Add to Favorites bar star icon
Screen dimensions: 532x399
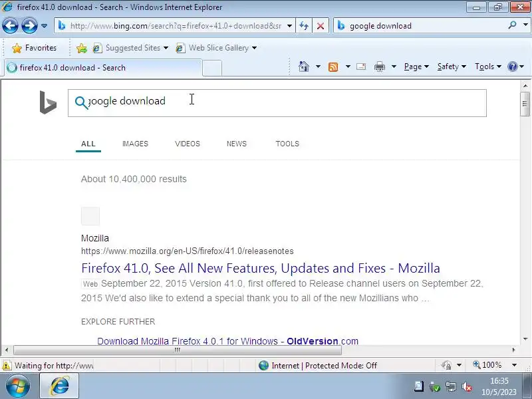click(81, 48)
